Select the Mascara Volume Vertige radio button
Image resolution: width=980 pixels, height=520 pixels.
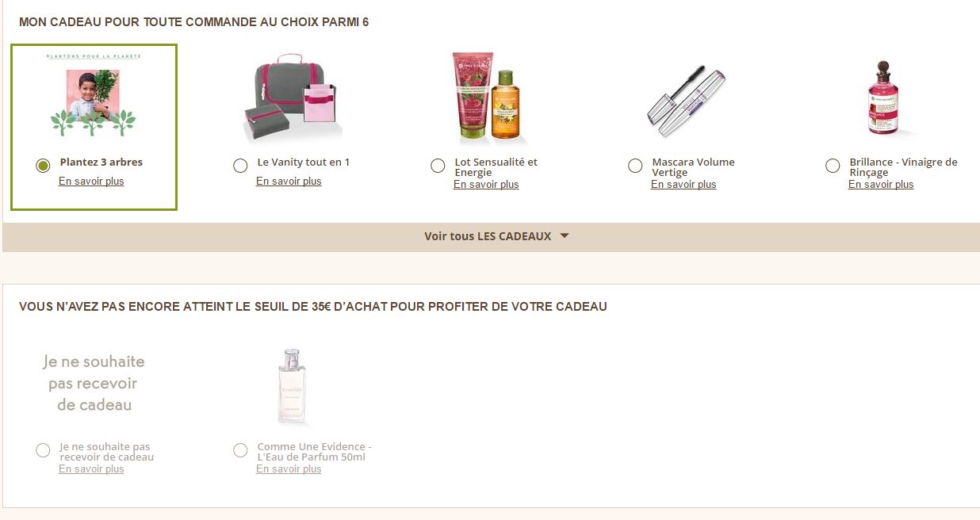point(635,166)
